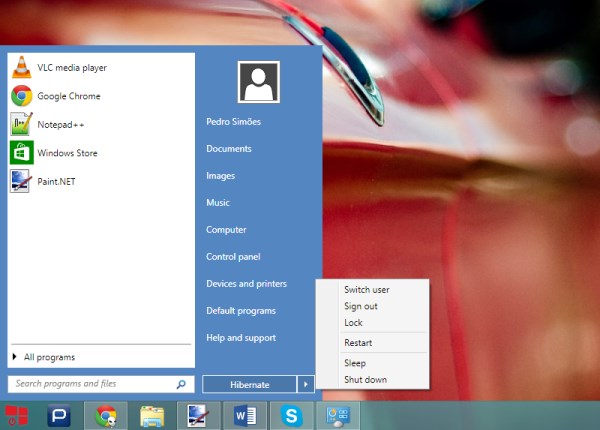Open Skype from the taskbar

(291, 414)
